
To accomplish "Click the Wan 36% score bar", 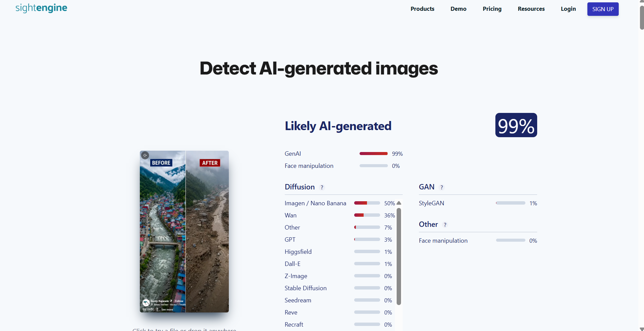I will (x=367, y=215).
